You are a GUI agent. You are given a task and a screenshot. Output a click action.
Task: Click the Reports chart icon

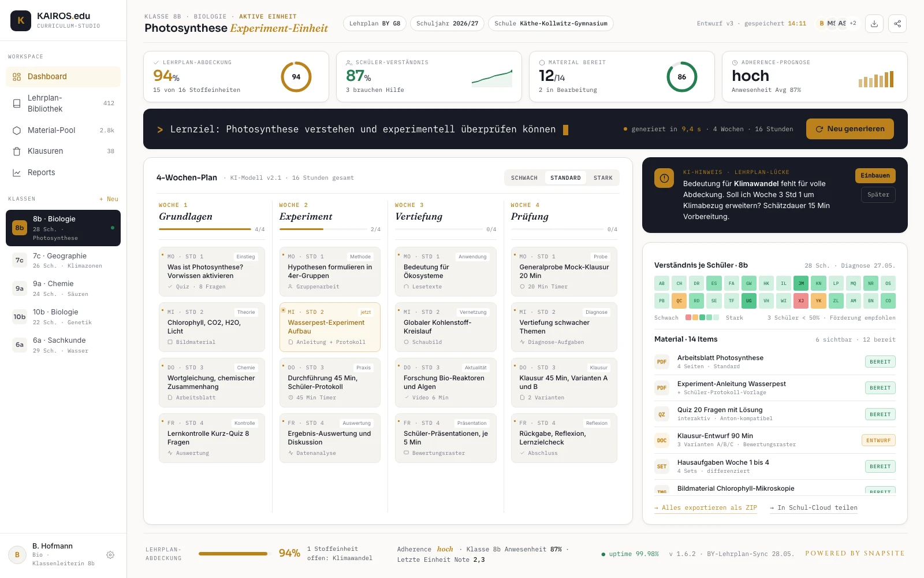pyautogui.click(x=17, y=173)
